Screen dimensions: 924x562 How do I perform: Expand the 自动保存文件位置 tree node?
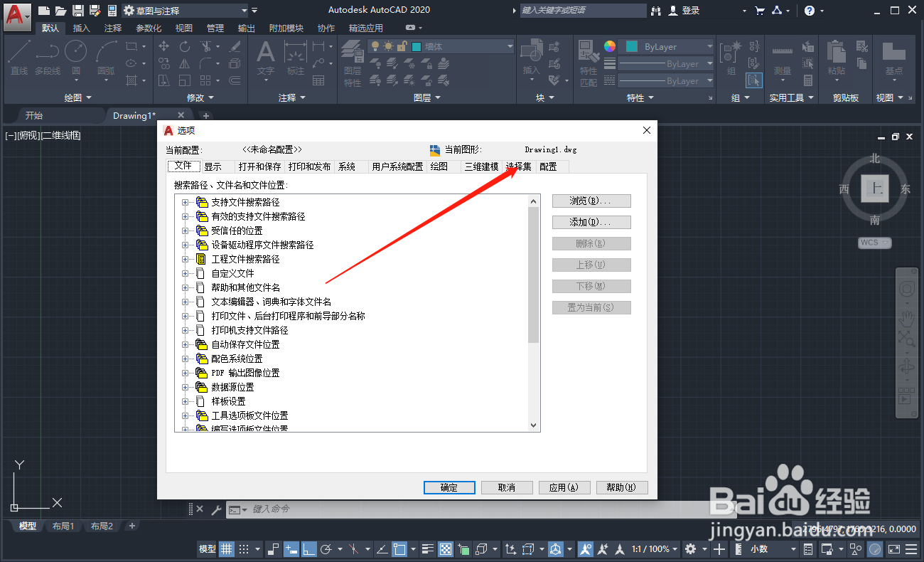pyautogui.click(x=185, y=344)
